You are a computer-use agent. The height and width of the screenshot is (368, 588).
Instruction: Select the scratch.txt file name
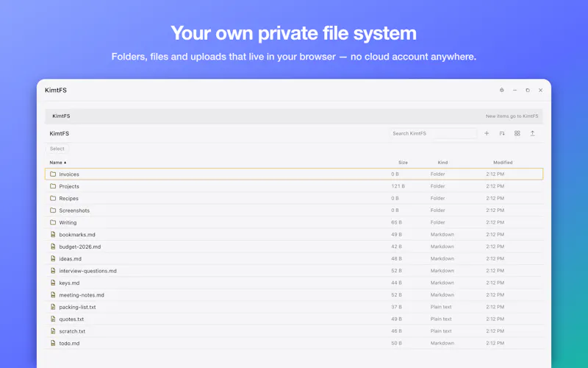click(x=72, y=331)
